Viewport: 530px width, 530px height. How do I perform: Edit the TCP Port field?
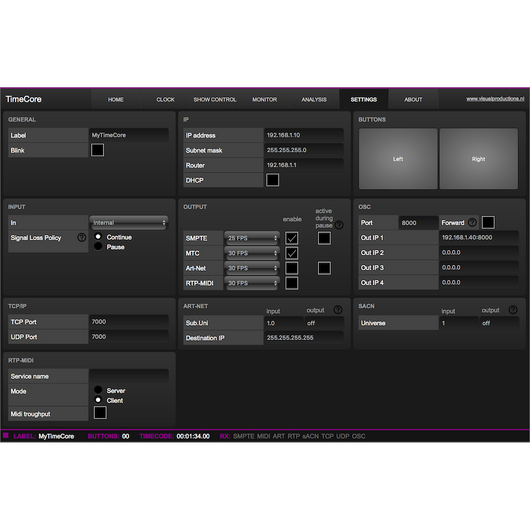[129, 321]
